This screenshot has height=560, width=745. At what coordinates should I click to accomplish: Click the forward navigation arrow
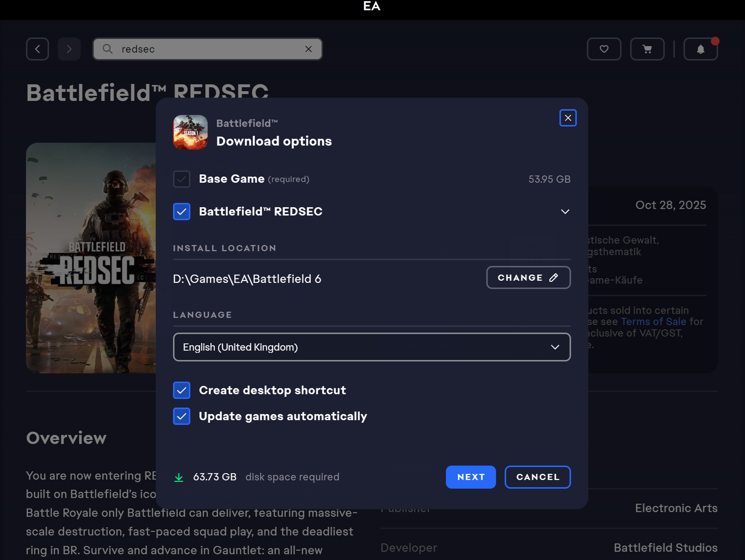[x=69, y=49]
